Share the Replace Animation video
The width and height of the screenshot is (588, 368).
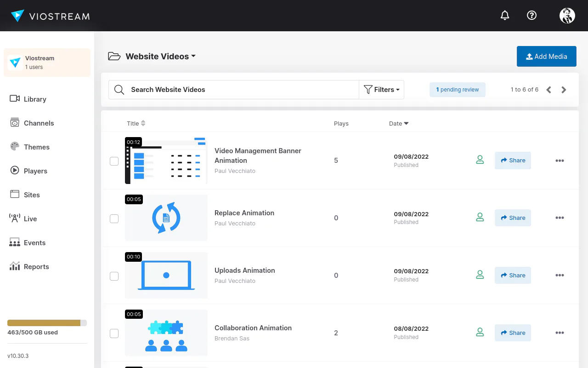pyautogui.click(x=513, y=218)
